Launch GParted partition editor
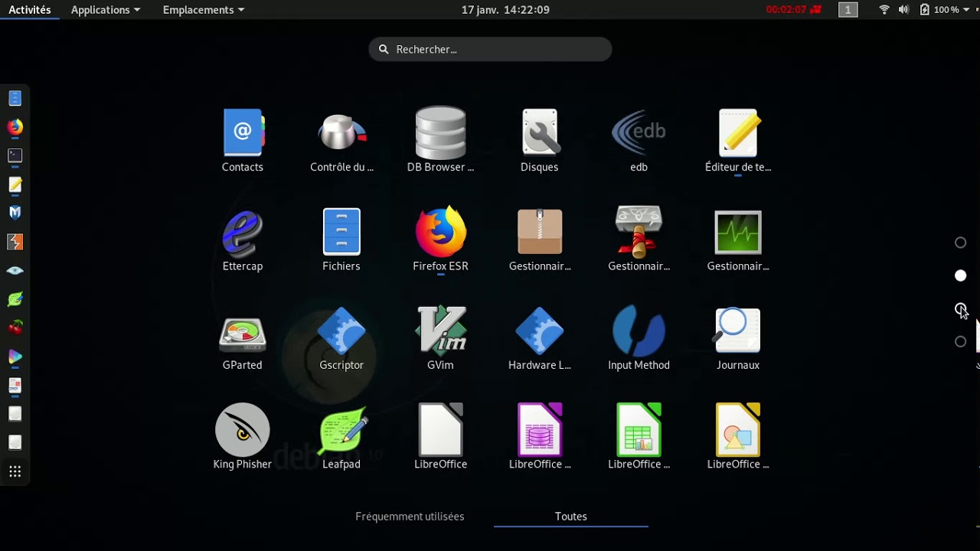This screenshot has height=551, width=980. pyautogui.click(x=242, y=340)
